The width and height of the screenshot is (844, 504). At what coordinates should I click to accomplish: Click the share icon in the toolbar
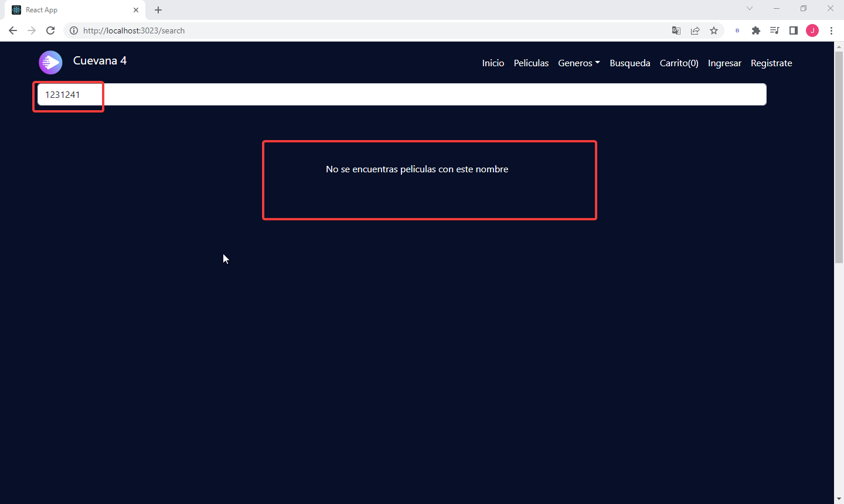coord(695,30)
